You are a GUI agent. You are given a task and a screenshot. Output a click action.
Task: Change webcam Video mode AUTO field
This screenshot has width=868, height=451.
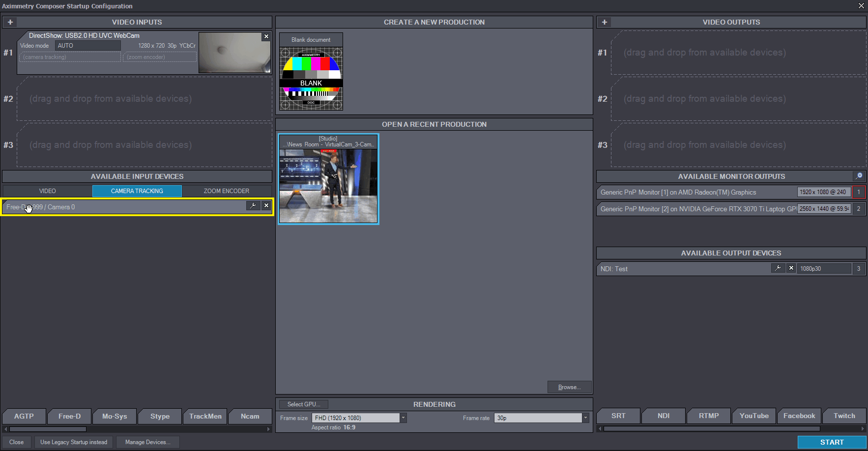pyautogui.click(x=88, y=46)
